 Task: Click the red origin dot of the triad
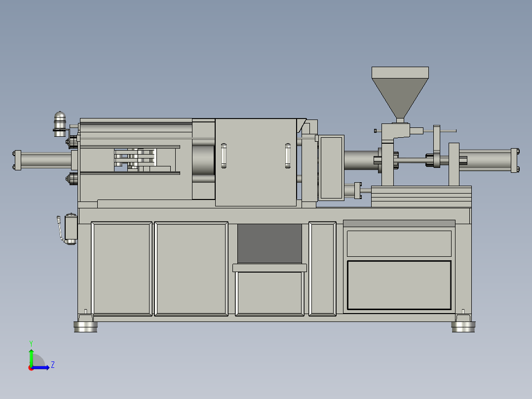tap(31, 368)
